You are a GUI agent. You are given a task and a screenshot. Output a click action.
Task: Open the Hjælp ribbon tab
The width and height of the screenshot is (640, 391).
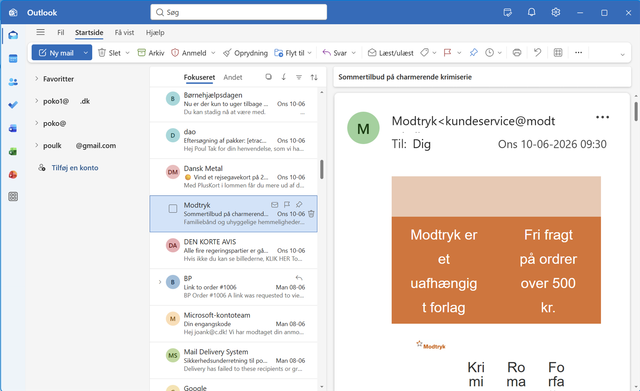tap(155, 32)
